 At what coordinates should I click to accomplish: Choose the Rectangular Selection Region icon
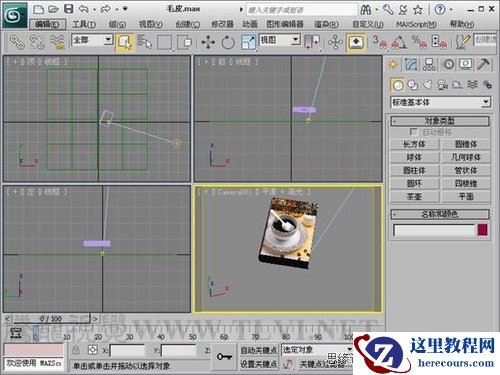tap(164, 42)
